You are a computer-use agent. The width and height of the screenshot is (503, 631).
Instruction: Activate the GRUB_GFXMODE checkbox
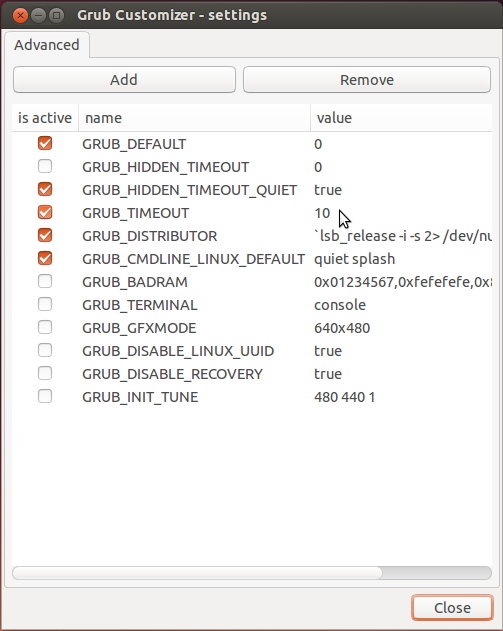point(45,327)
